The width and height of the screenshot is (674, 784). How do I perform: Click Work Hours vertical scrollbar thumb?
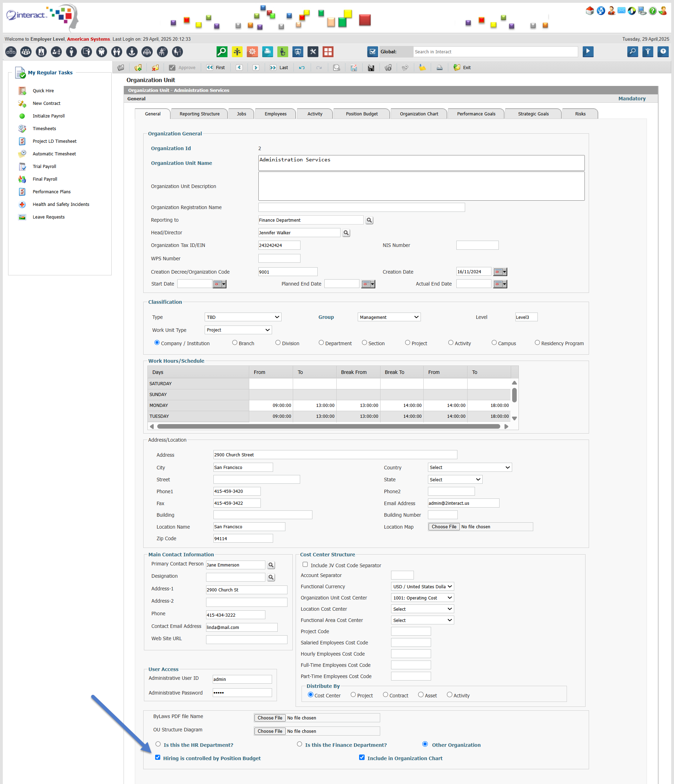pyautogui.click(x=515, y=395)
